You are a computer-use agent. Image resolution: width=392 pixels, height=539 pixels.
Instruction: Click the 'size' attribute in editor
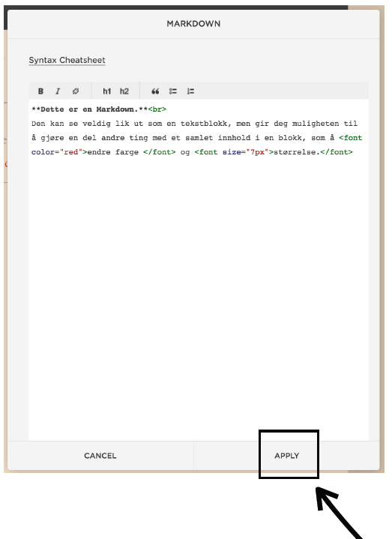coord(232,152)
